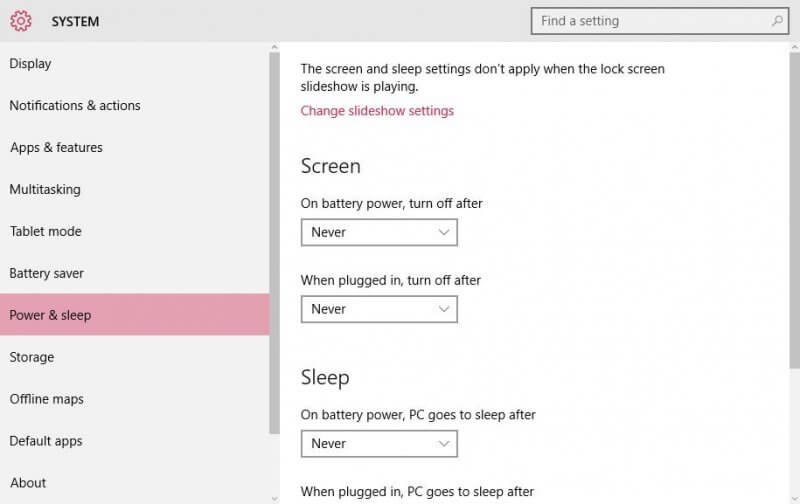
Task: Click main panel scrollbar up arrow
Action: pos(794,47)
